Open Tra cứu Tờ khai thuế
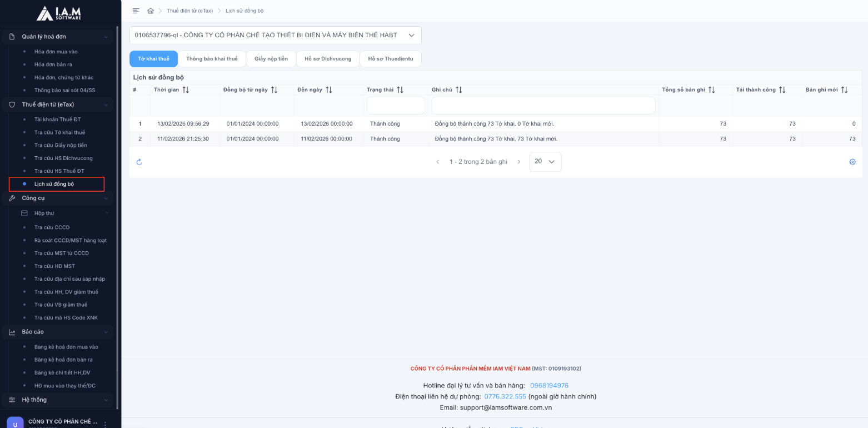Viewport: 868px width, 428px height. [x=59, y=132]
